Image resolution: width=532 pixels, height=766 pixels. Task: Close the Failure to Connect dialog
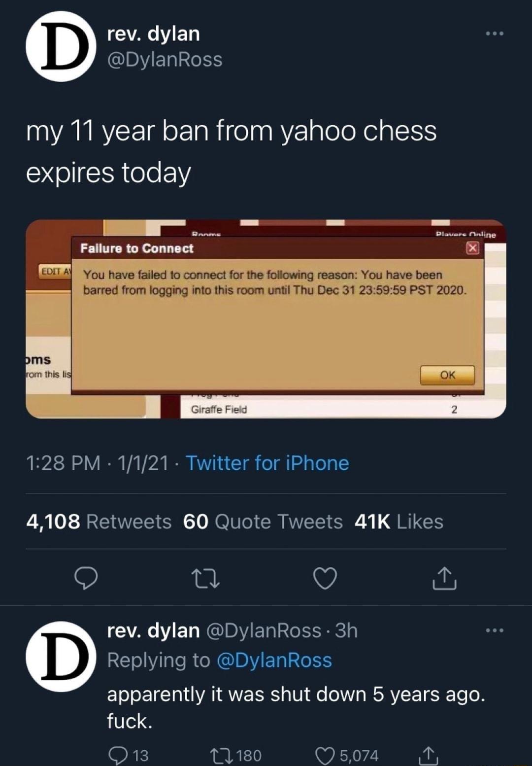pos(472,248)
